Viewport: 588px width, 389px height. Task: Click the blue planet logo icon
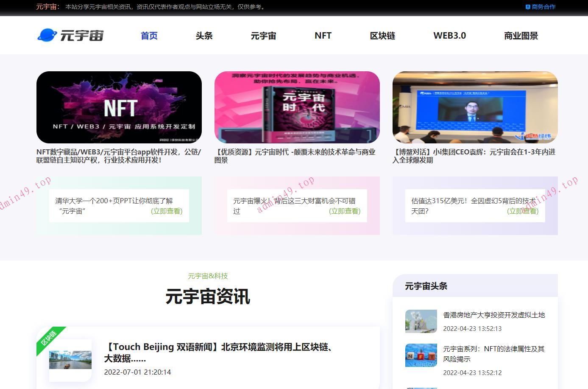[47, 35]
